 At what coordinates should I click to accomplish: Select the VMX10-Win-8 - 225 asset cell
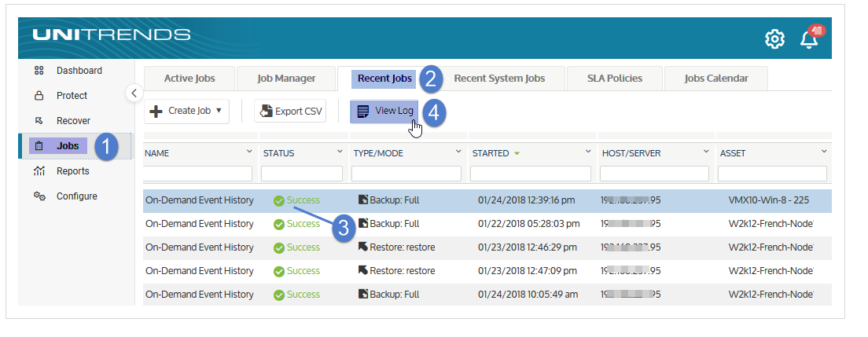pos(768,200)
